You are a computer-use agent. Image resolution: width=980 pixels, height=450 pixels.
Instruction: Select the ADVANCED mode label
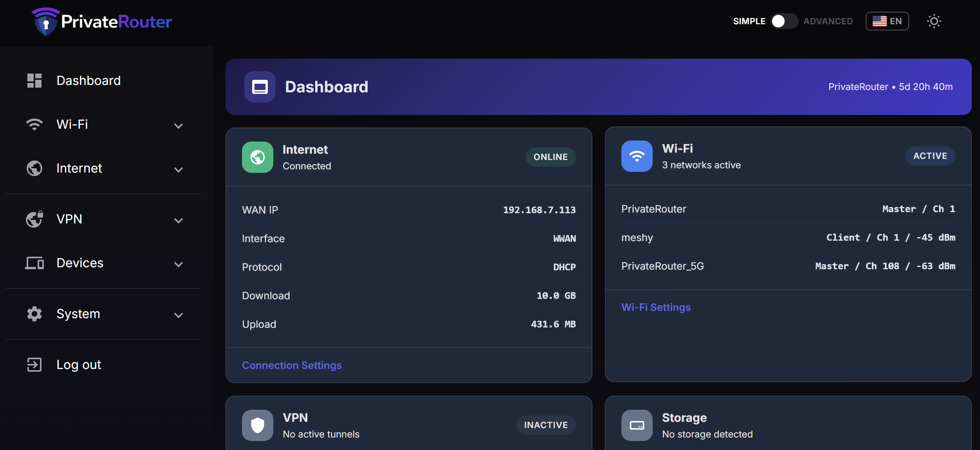tap(828, 21)
